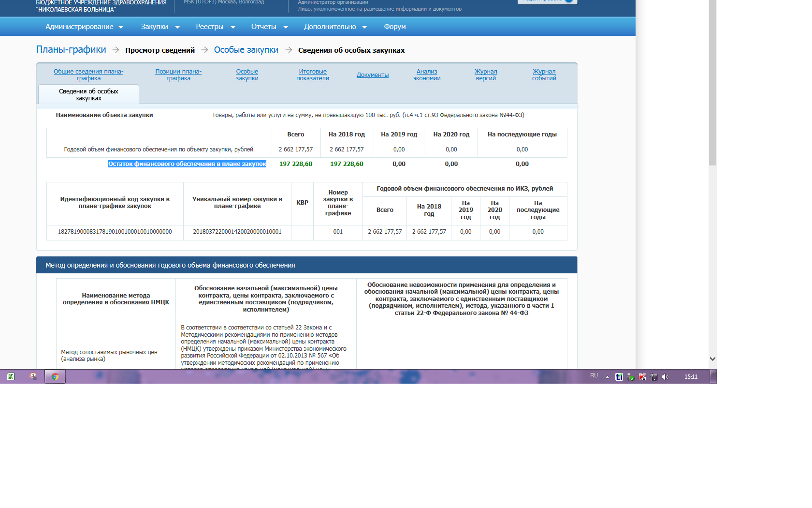Screen dimensions: 812x508
Task: Open the Дополнительно menu
Action: (x=335, y=27)
